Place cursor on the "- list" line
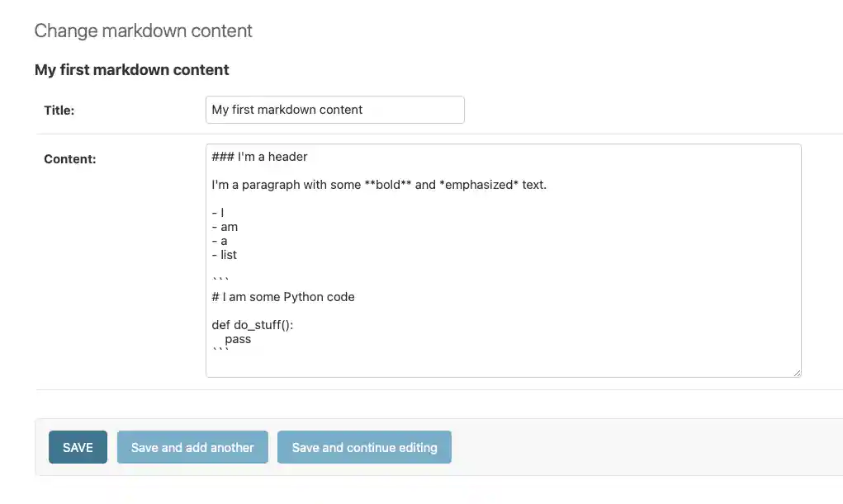The width and height of the screenshot is (843, 504). point(224,255)
